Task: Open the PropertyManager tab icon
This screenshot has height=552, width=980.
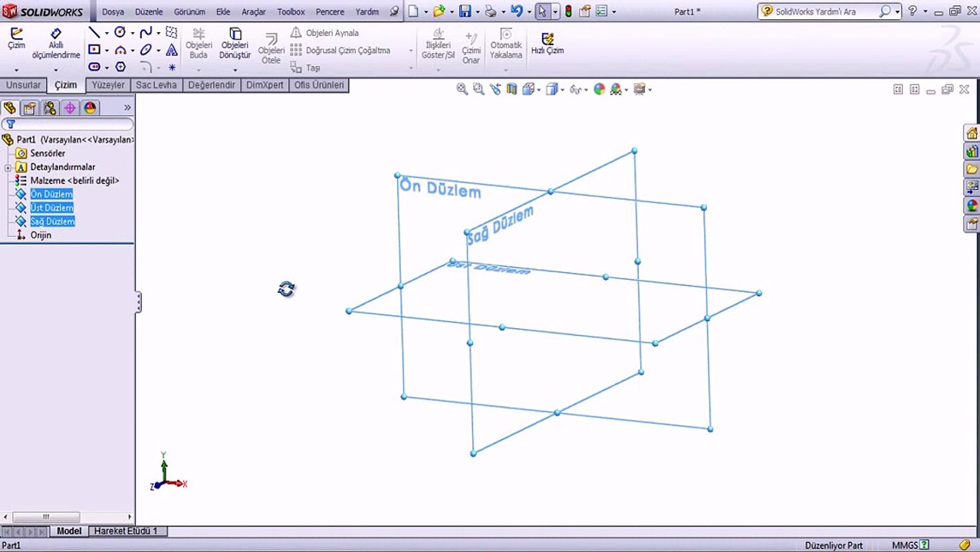Action: [x=29, y=108]
